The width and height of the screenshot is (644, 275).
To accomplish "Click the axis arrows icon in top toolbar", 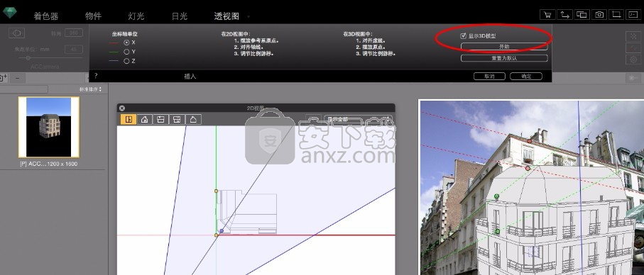I will [x=564, y=15].
